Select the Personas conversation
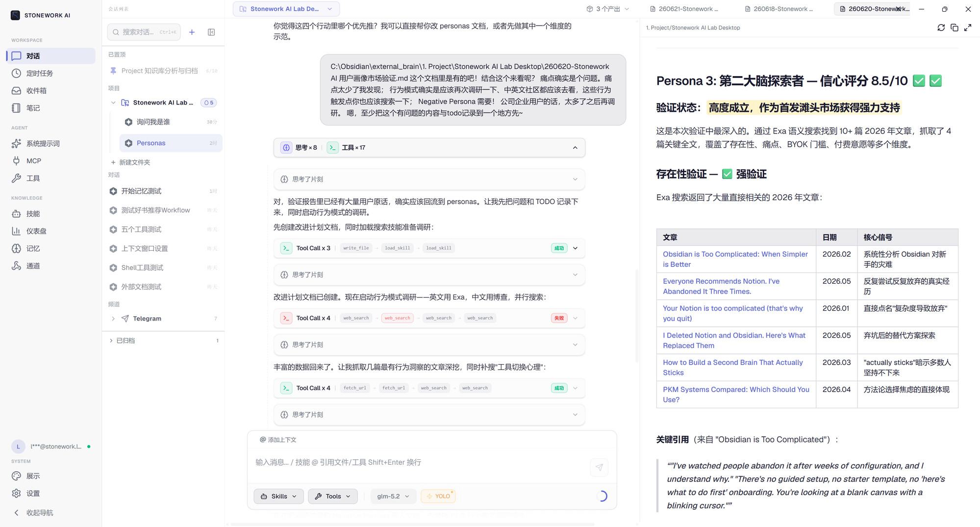This screenshot has height=527, width=980. click(171, 143)
